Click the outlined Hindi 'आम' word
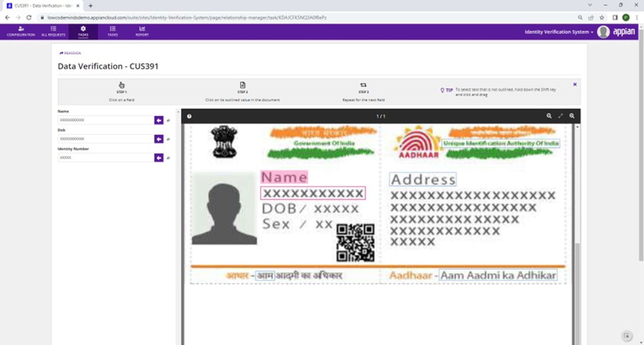Image resolution: width=644 pixels, height=345 pixels. (x=265, y=276)
